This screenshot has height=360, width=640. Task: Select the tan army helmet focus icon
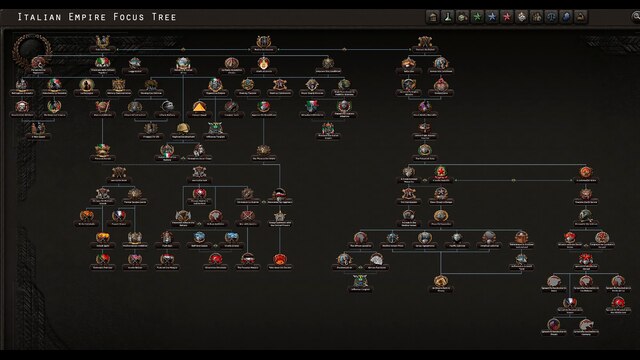(183, 129)
